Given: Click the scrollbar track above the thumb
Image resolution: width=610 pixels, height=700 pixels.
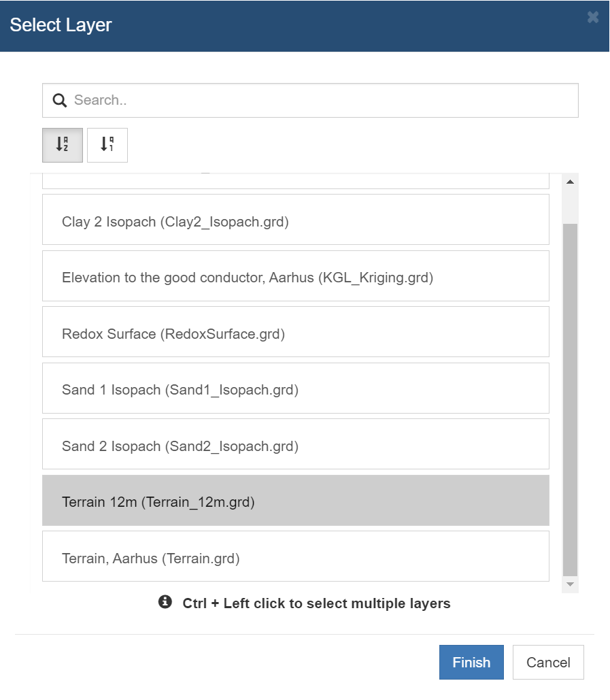Looking at the screenshot, I should pyautogui.click(x=570, y=206).
